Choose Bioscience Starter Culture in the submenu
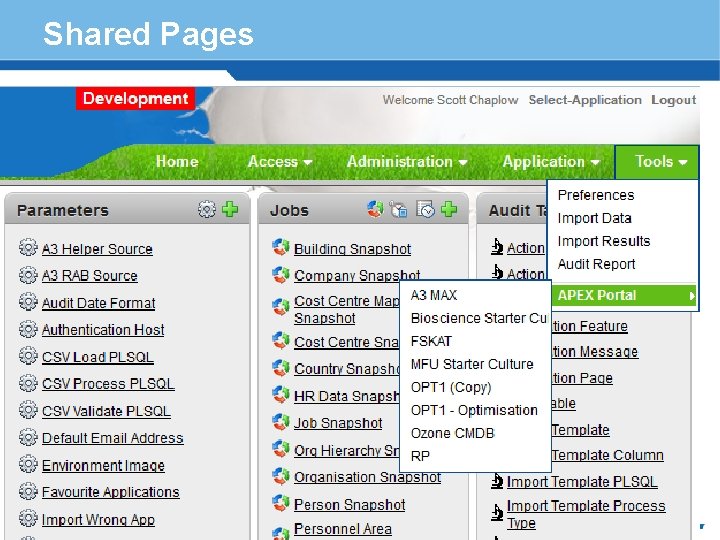Image resolution: width=720 pixels, height=540 pixels. point(479,318)
